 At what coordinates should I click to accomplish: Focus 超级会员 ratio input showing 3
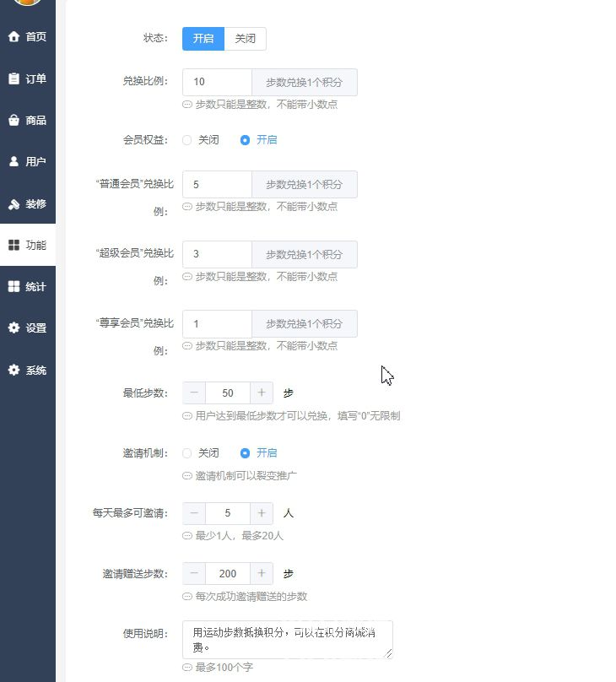click(217, 254)
